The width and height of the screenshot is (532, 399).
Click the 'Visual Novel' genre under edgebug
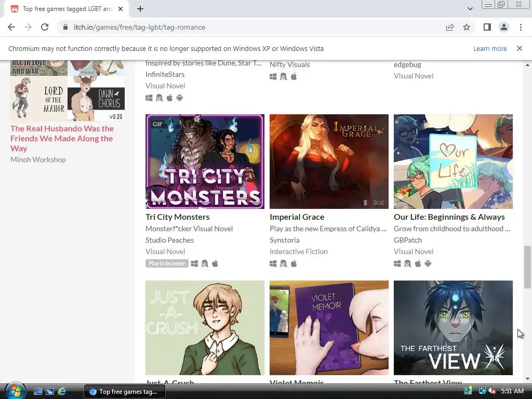click(413, 76)
